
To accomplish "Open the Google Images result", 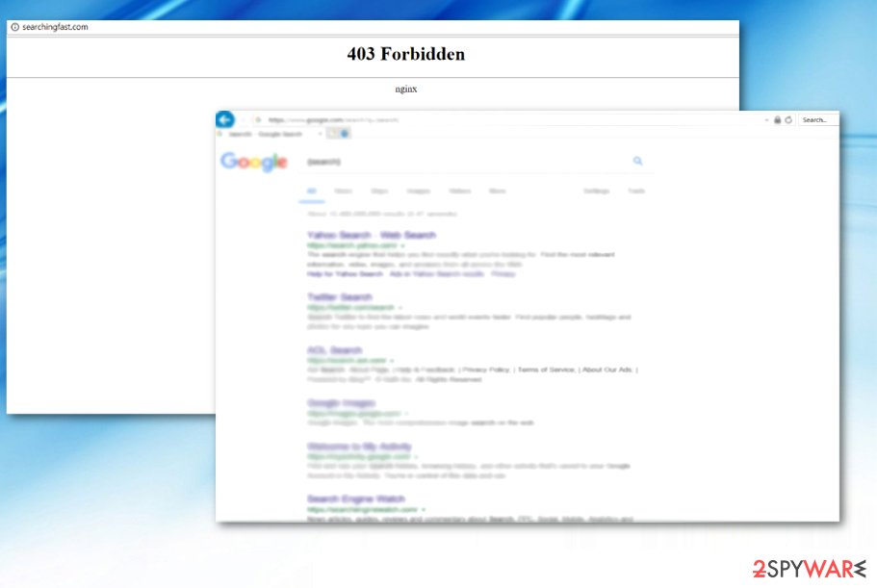I will coord(341,403).
